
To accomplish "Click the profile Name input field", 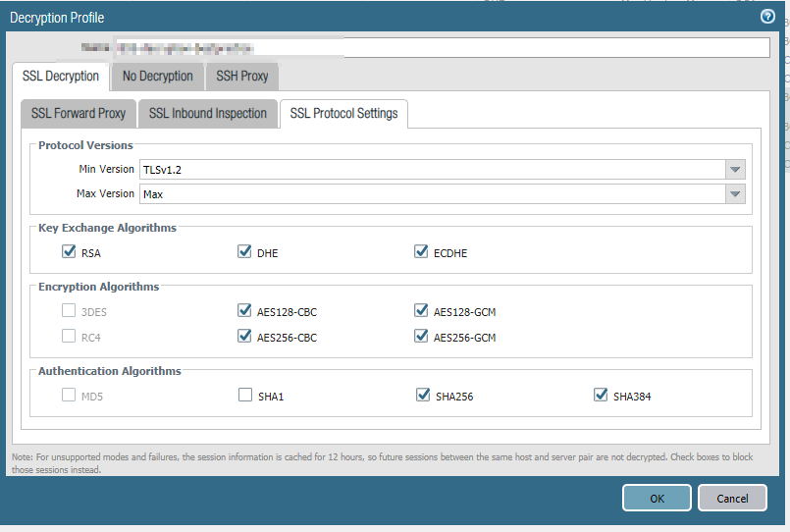I will (x=442, y=48).
